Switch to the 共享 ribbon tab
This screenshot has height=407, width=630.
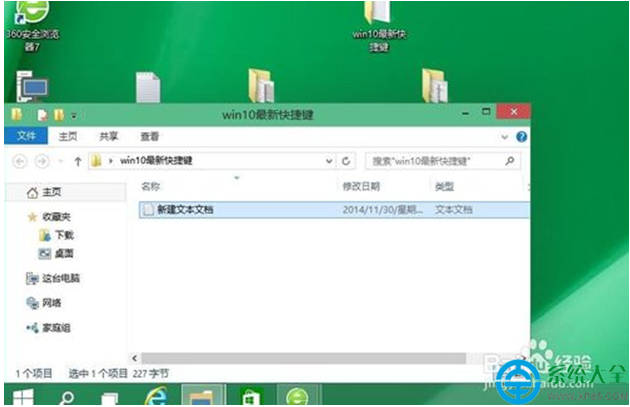[x=108, y=136]
